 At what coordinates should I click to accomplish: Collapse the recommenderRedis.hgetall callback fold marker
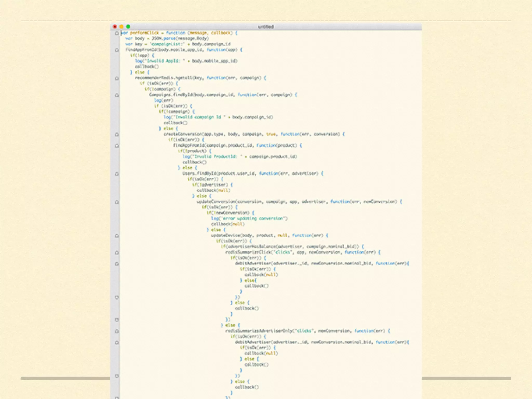[x=117, y=78]
